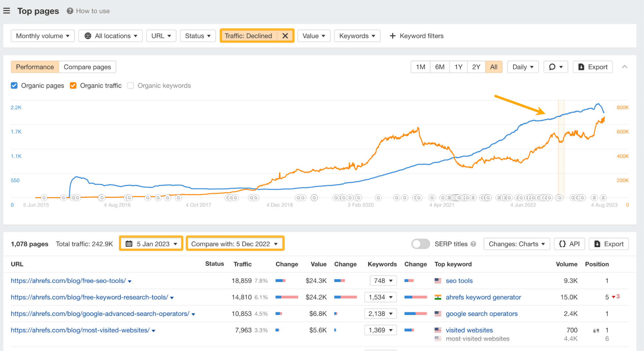The image size is (644, 351).
Task: Open the free-seo-tools blog post link
Action: tap(68, 281)
